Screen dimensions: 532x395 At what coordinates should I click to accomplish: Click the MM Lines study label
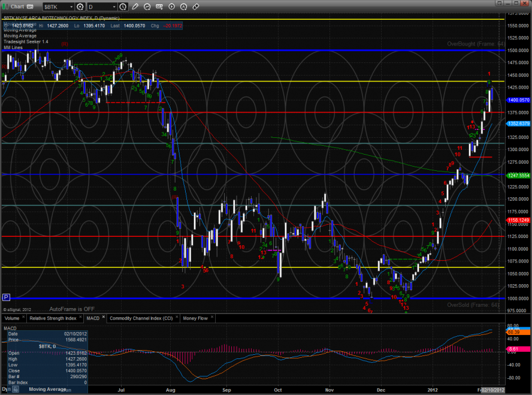click(13, 47)
